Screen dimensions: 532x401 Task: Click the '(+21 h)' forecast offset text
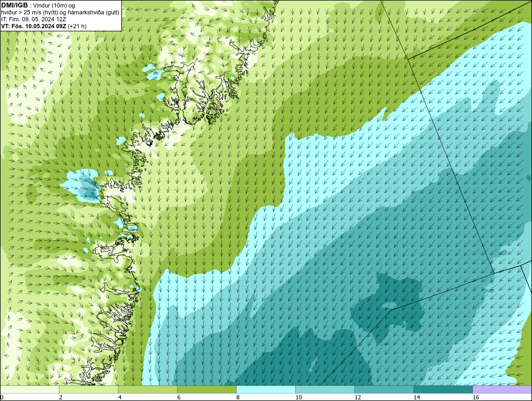tap(77, 26)
